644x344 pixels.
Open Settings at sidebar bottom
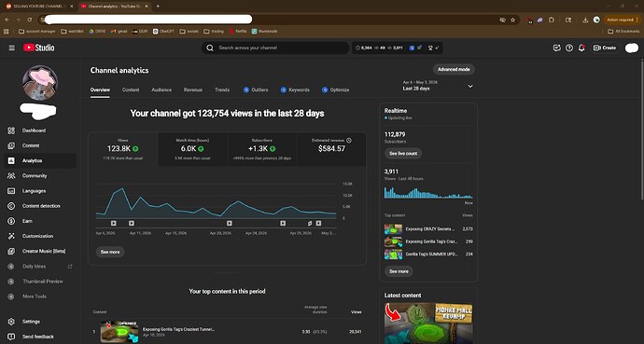coord(31,322)
